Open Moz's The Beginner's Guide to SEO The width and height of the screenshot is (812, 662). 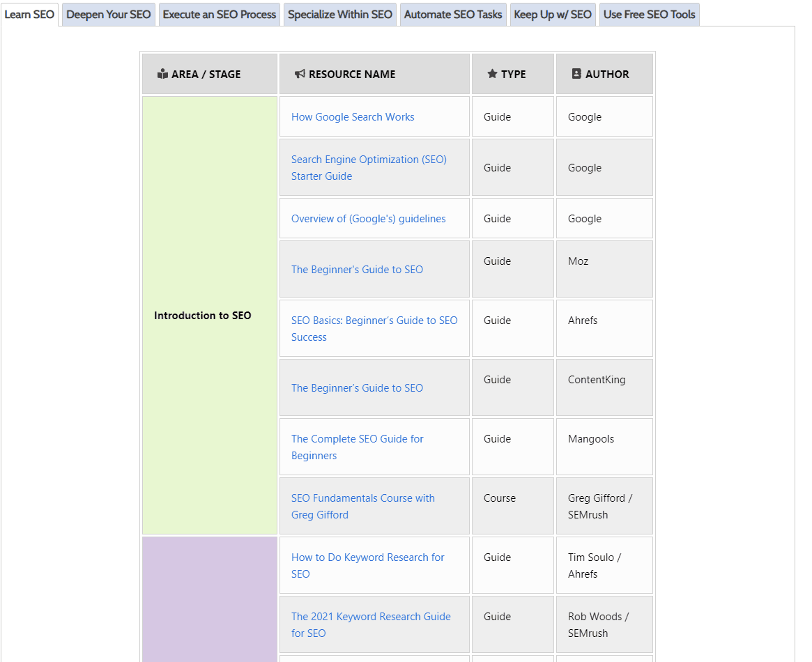point(357,270)
